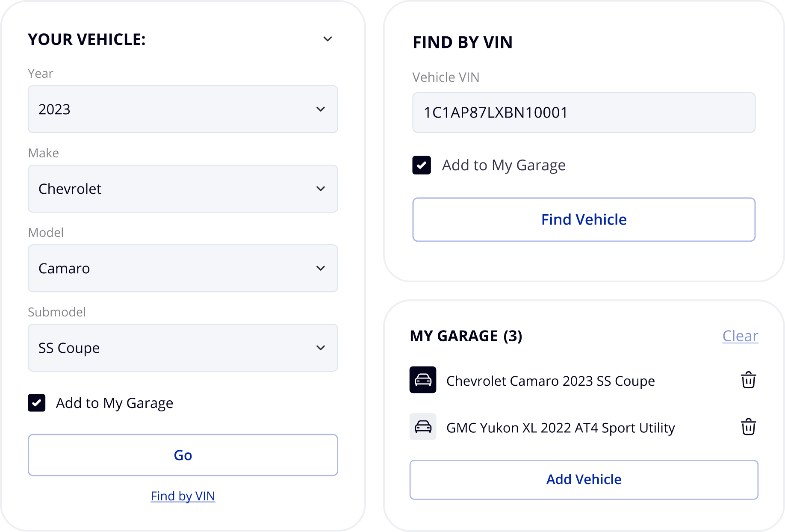Delete the Chevrolet Camaro from My Garage
The image size is (785, 532).
[748, 380]
